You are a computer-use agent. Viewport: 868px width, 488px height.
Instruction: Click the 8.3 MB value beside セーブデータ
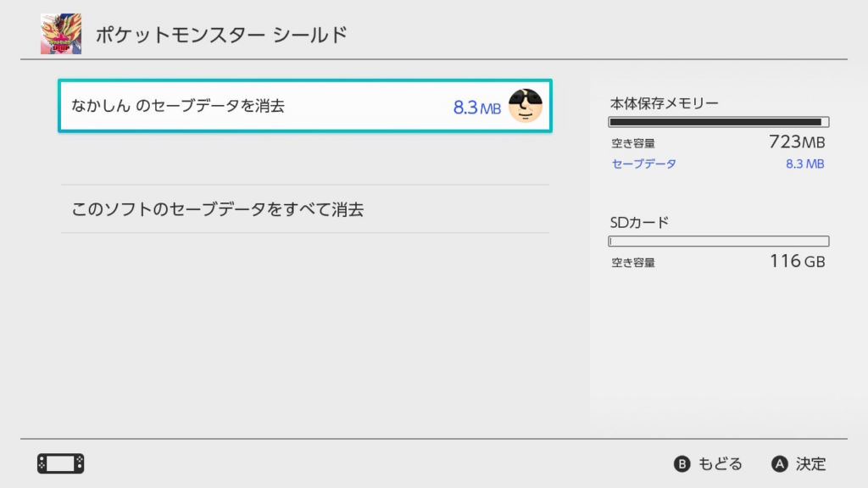[805, 164]
